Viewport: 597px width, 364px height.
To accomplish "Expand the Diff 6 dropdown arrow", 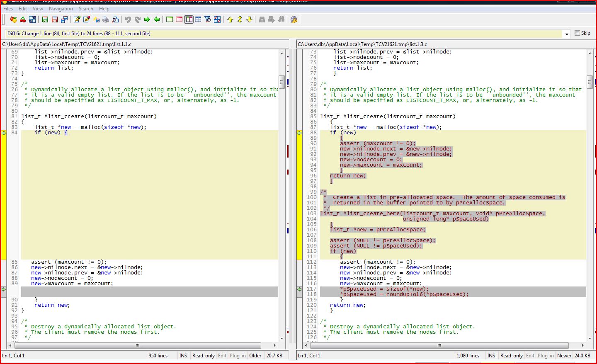I will pyautogui.click(x=567, y=34).
